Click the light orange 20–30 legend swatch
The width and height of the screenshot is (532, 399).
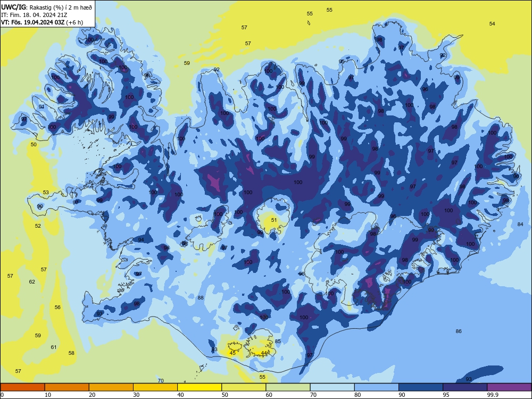tap(111, 387)
